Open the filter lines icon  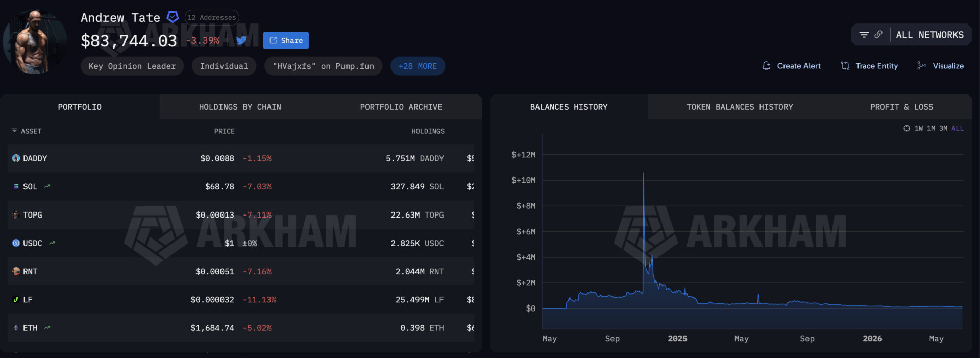pos(864,35)
